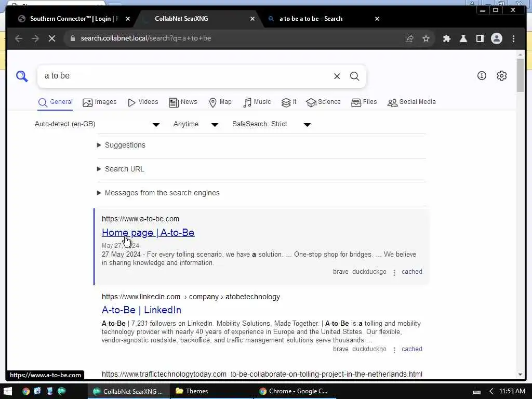Click the https://www.a-to-be.com URL text
532x399 pixels.
140,219
